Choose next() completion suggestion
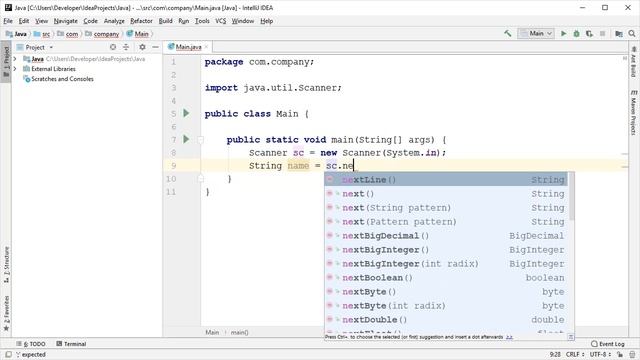The image size is (640, 360). pos(446,193)
